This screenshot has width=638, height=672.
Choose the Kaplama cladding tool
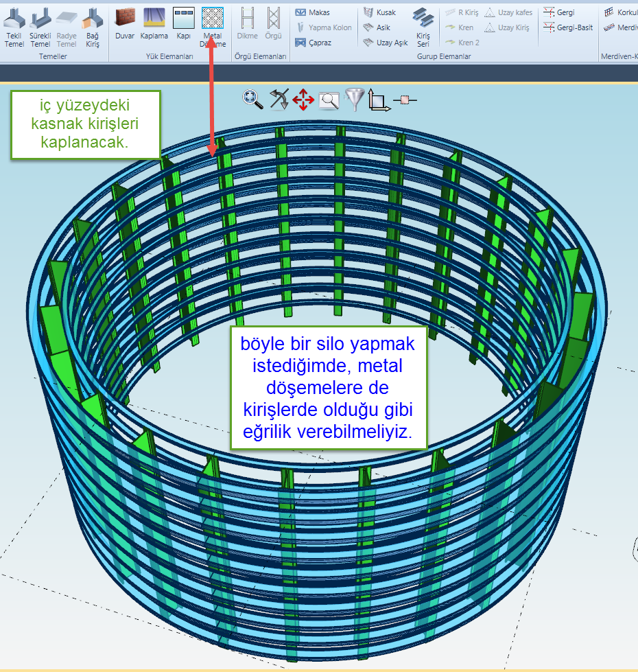tap(154, 25)
